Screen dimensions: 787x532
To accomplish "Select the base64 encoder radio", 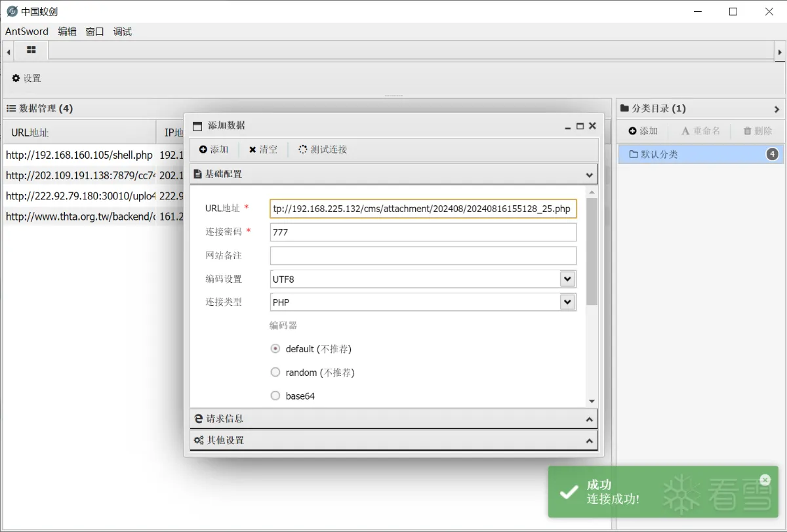I will 275,396.
